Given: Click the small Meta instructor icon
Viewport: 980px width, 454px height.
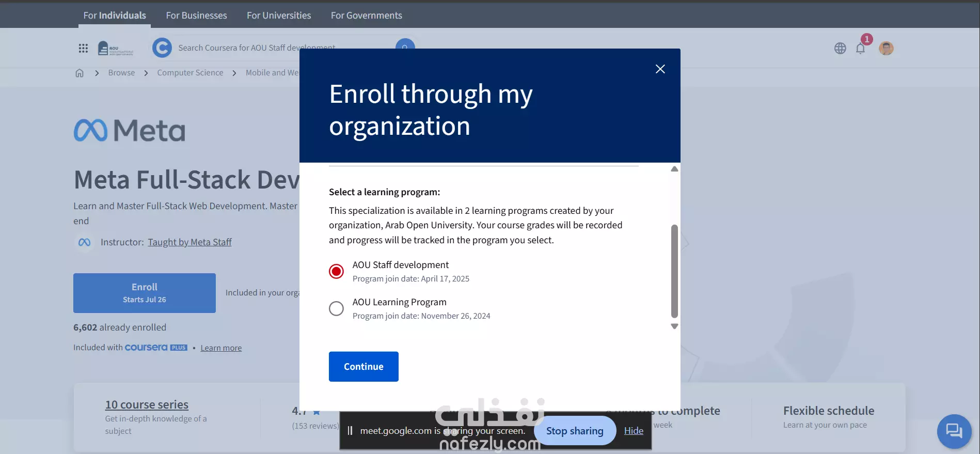Looking at the screenshot, I should pos(85,242).
